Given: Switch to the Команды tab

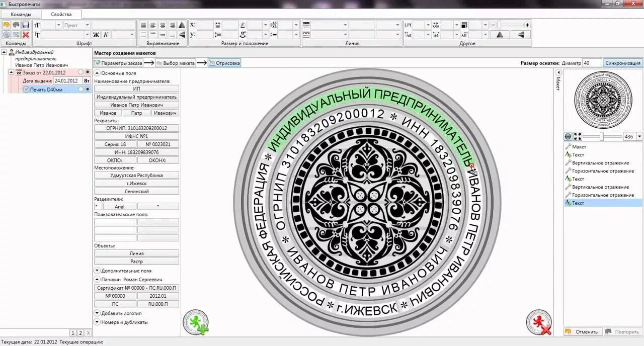Looking at the screenshot, I should pyautogui.click(x=21, y=14).
